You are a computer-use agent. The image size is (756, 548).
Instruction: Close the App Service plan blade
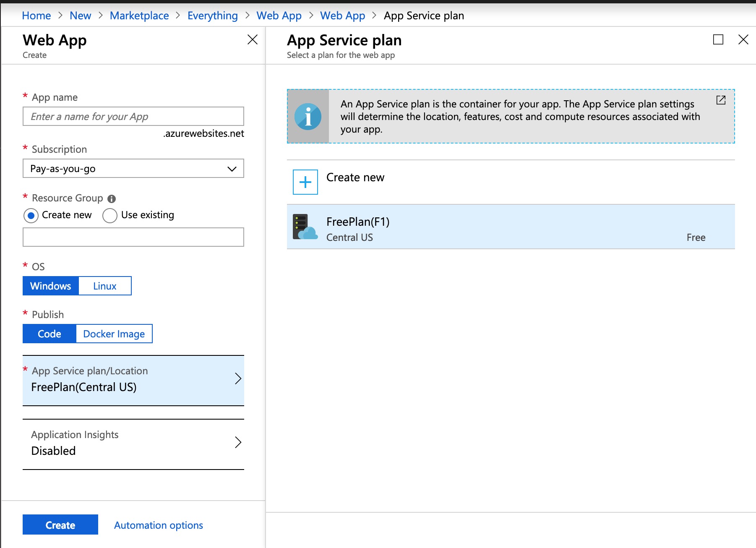[743, 40]
